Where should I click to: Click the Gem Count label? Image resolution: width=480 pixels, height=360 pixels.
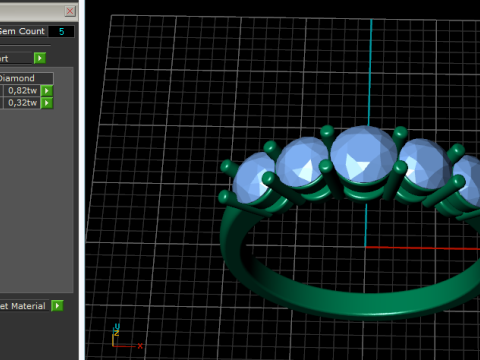point(22,31)
